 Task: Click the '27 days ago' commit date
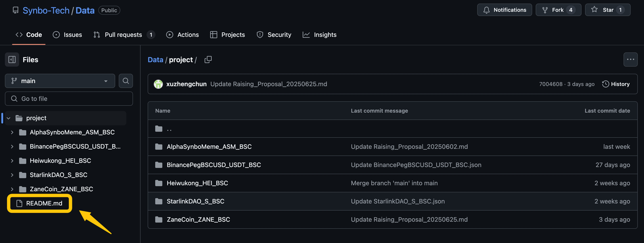613,165
